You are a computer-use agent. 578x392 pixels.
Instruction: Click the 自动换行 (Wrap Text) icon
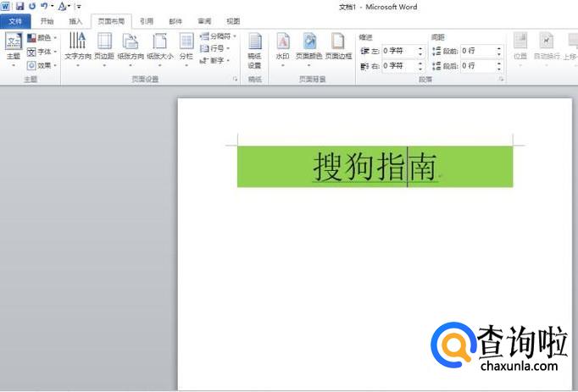(547, 41)
